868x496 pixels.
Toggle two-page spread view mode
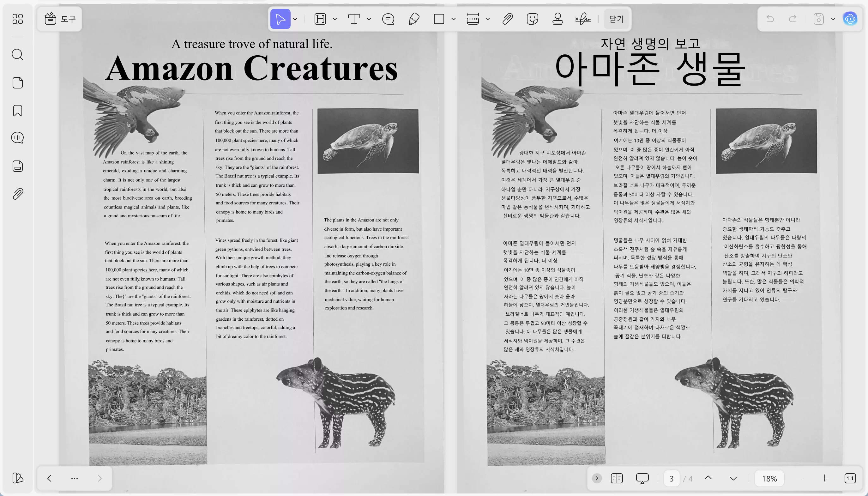pyautogui.click(x=616, y=478)
